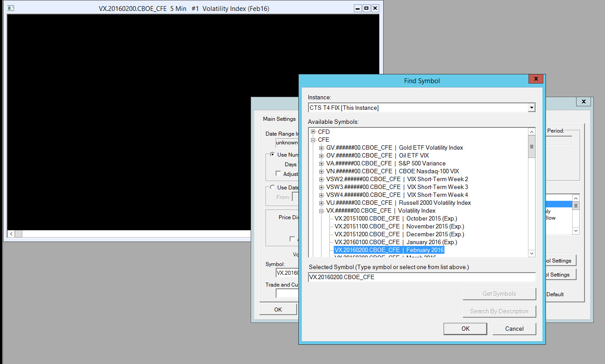Close the Find Symbol dialog
This screenshot has width=605, height=364.
point(536,79)
